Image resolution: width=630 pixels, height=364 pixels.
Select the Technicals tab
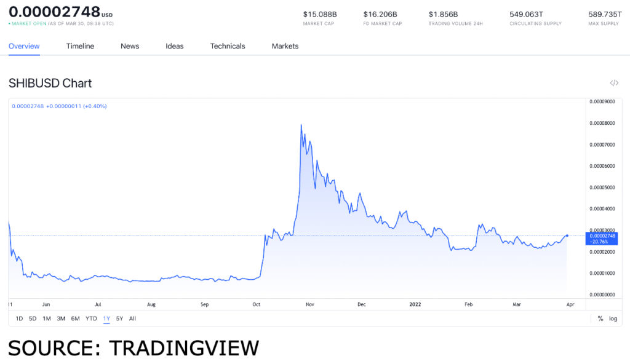(228, 46)
